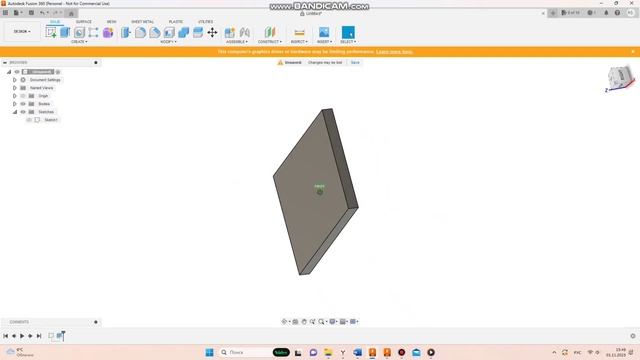This screenshot has width=640, height=360.
Task: Click the Undo arrow in top bar
Action: pos(42,13)
